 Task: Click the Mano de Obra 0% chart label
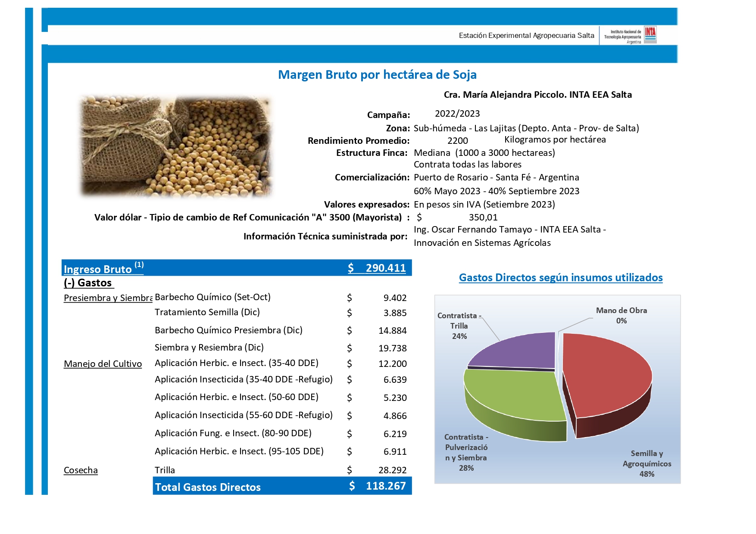(621, 315)
